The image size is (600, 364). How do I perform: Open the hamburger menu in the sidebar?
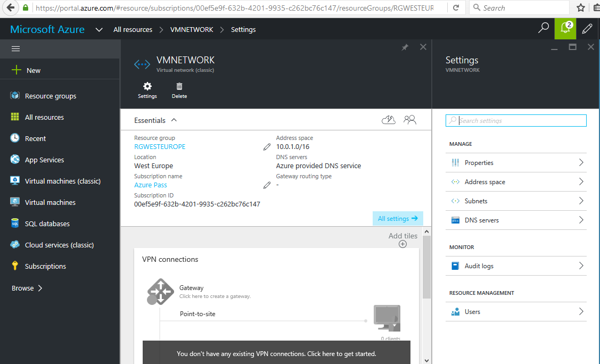pyautogui.click(x=15, y=48)
